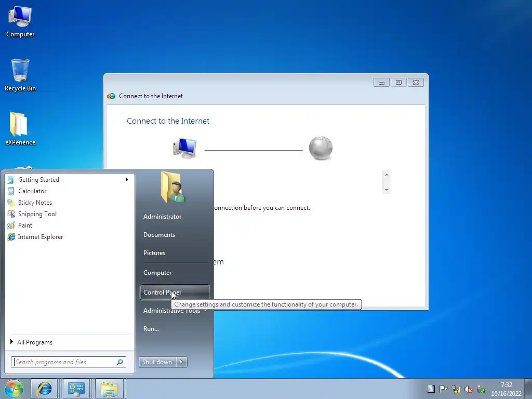Click the muted volume speaker icon
The image size is (532, 399).
(469, 389)
